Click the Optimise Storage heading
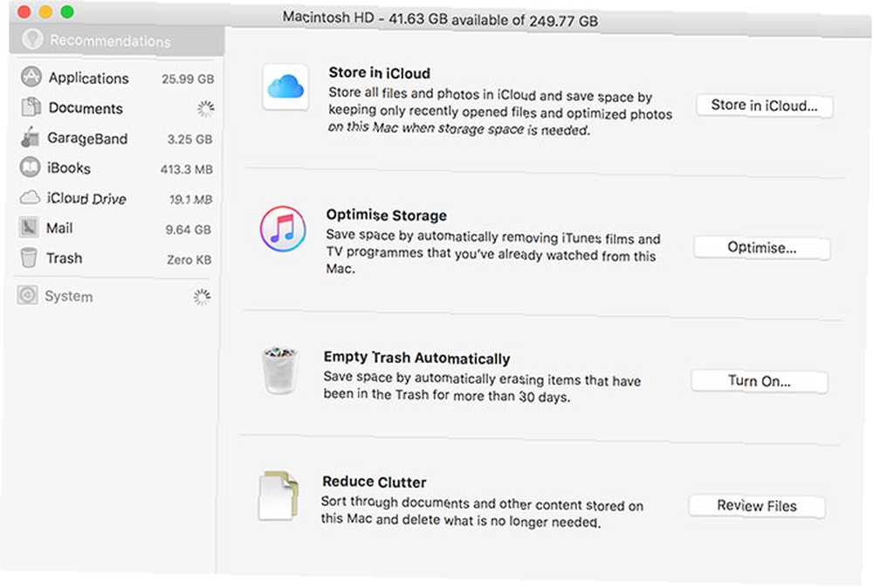The image size is (873, 588). [x=387, y=215]
